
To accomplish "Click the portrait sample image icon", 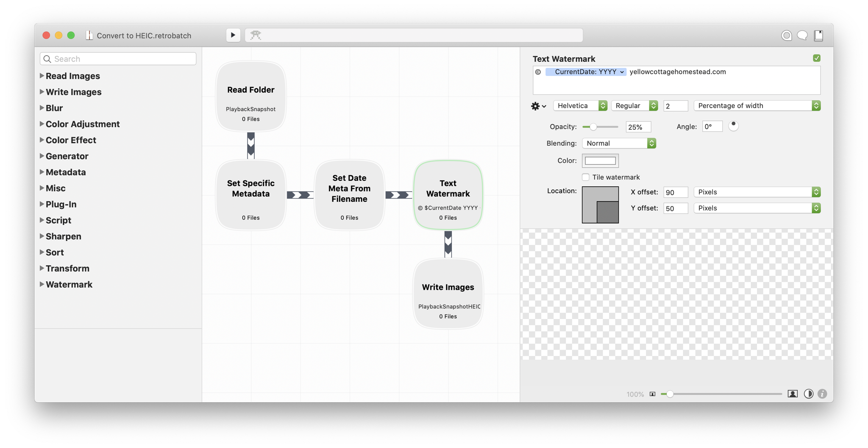I will [793, 394].
